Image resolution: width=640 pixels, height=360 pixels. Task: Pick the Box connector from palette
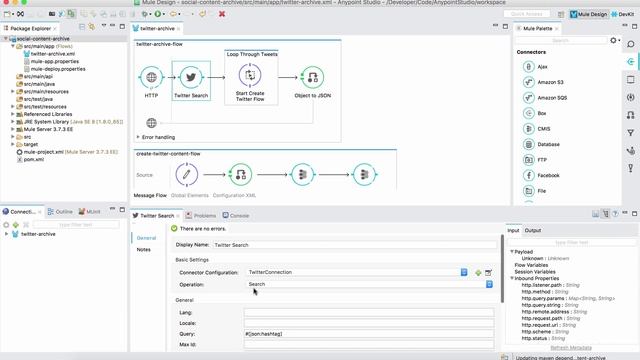click(535, 113)
